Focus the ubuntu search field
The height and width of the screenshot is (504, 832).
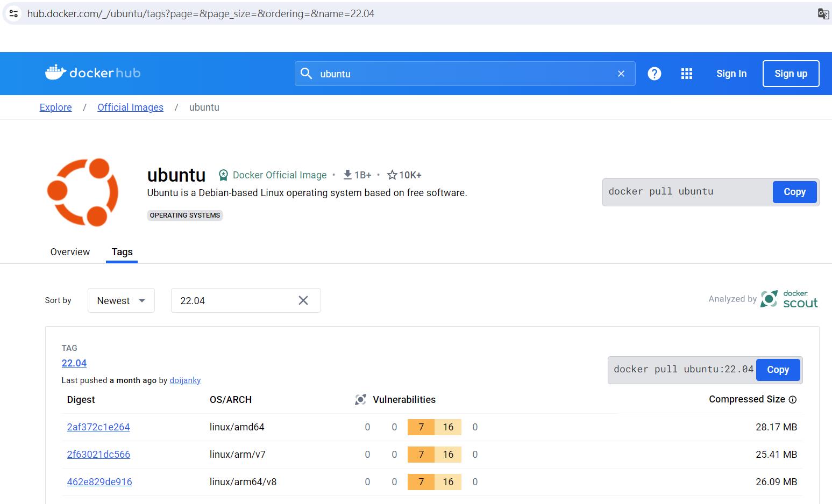click(x=465, y=74)
